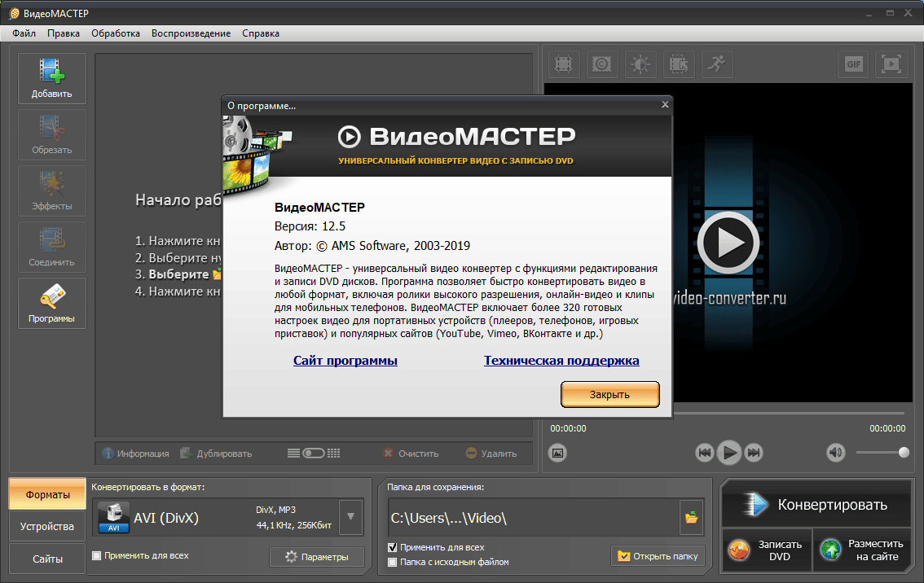Switch to the Устройства tab
This screenshot has height=583, width=924.
(47, 527)
